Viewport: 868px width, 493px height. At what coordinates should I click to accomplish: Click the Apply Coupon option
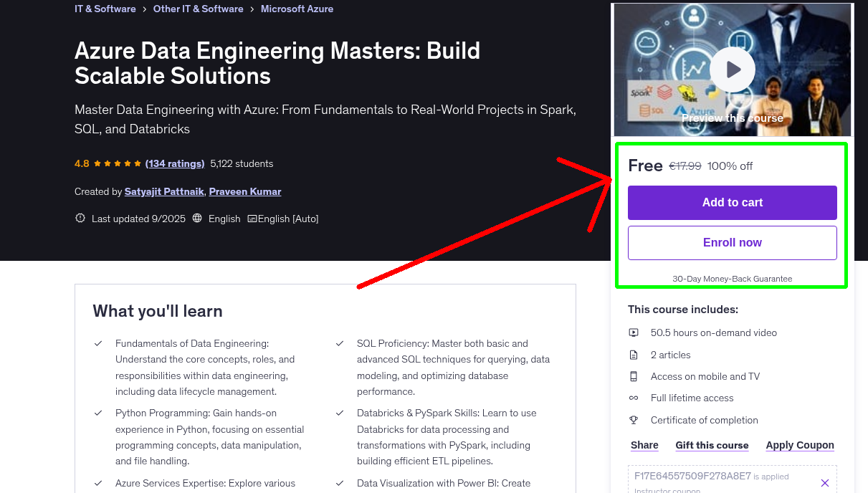(799, 445)
